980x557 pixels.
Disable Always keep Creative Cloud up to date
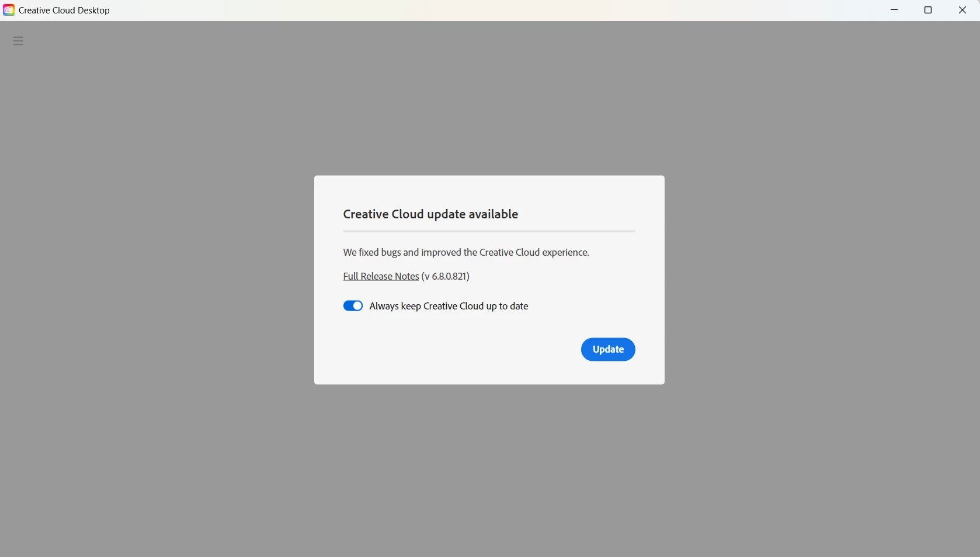click(353, 306)
